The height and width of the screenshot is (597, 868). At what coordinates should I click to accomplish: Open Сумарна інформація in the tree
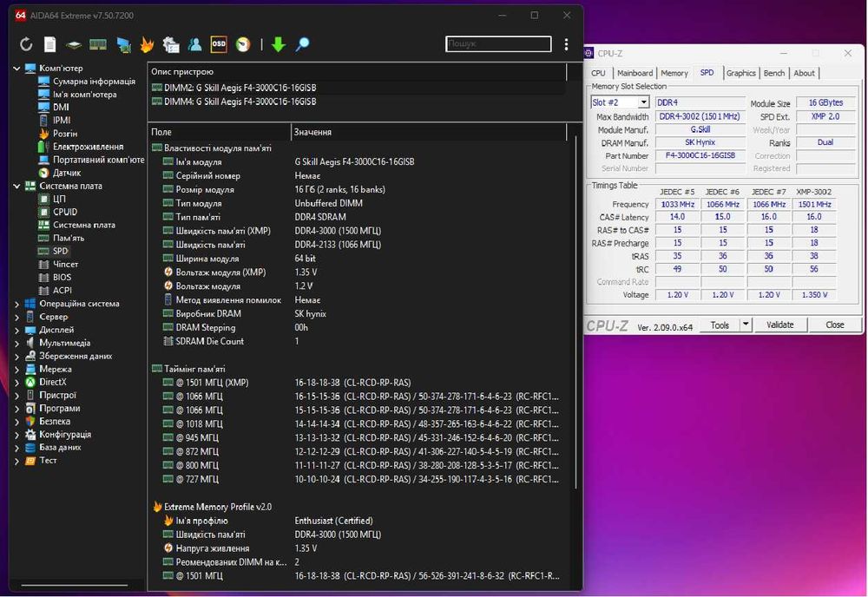tap(94, 82)
